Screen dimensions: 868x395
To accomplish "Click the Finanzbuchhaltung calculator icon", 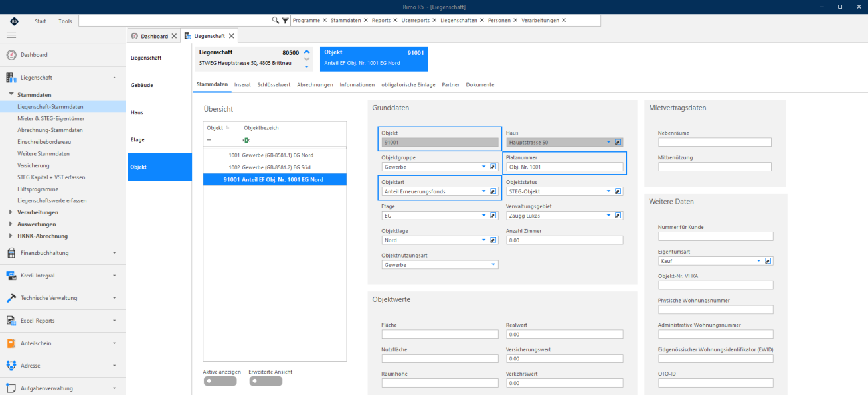I will [11, 253].
